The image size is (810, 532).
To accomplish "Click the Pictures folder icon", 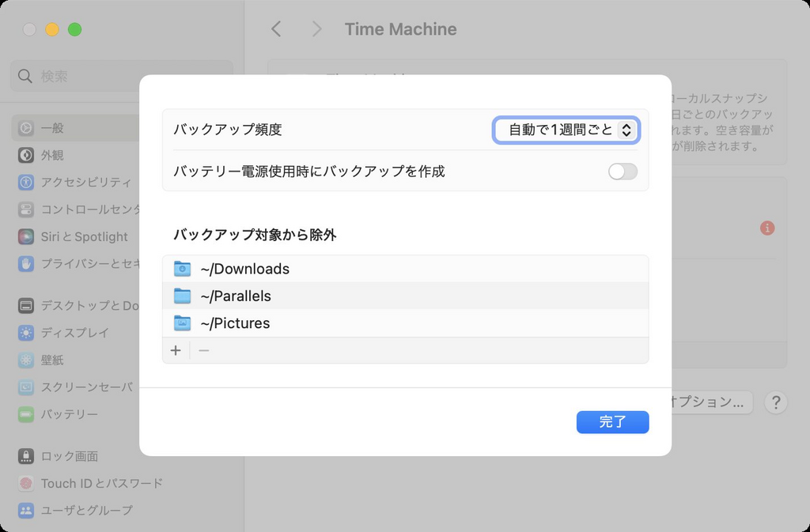I will 182,323.
